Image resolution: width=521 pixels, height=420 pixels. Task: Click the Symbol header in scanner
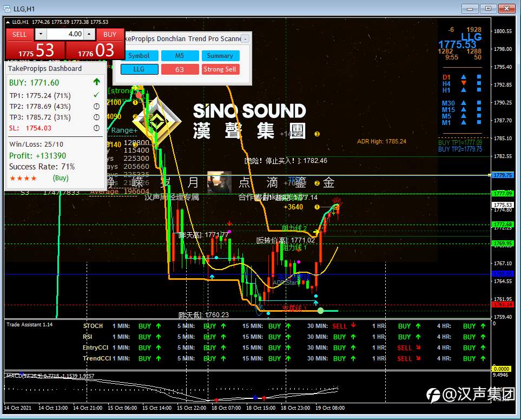tap(139, 56)
